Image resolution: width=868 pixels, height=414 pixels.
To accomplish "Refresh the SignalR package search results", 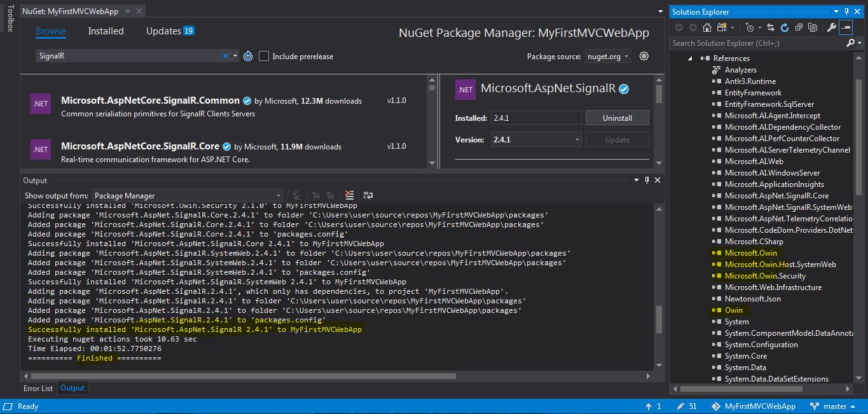I will (x=248, y=56).
